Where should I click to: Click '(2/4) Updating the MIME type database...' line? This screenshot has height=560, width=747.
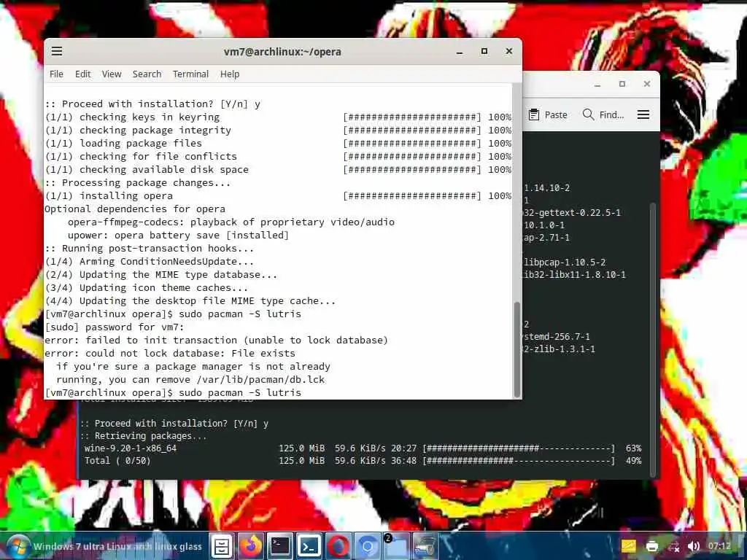pyautogui.click(x=161, y=275)
